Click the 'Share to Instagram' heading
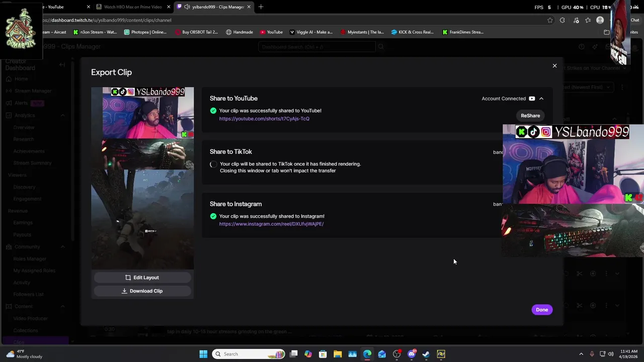Viewport: 644px width, 362px height. [x=235, y=204]
